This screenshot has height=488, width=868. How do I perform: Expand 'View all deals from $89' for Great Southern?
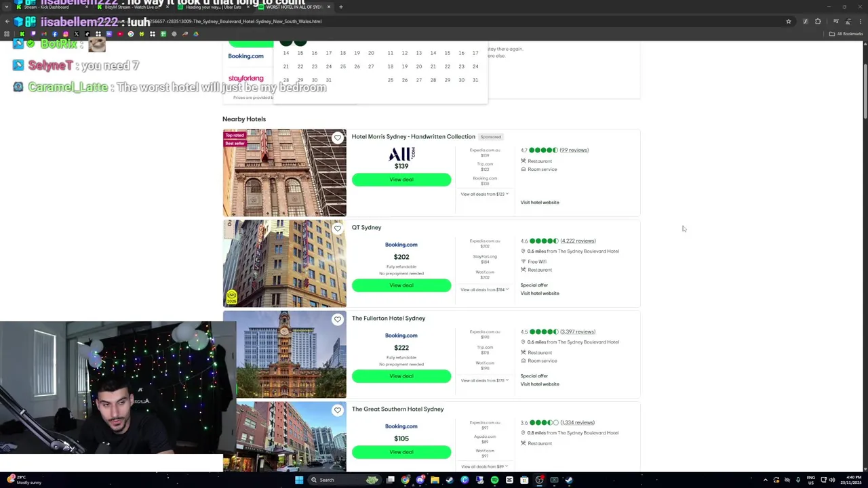pyautogui.click(x=484, y=466)
